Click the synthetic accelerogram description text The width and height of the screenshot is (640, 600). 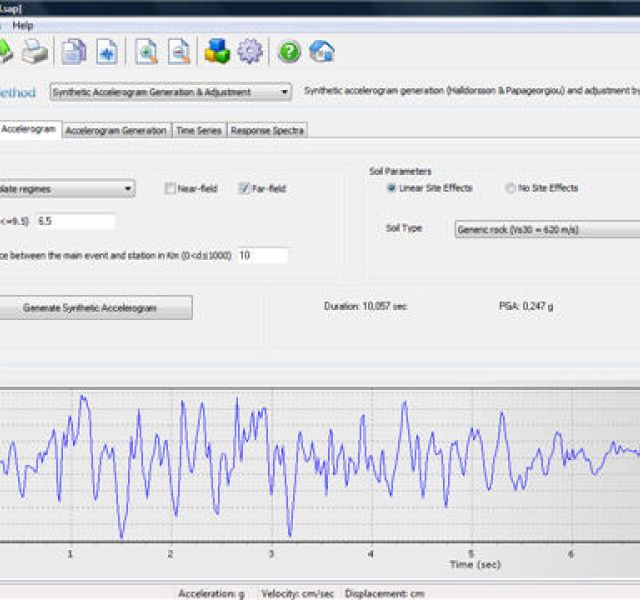[x=472, y=91]
